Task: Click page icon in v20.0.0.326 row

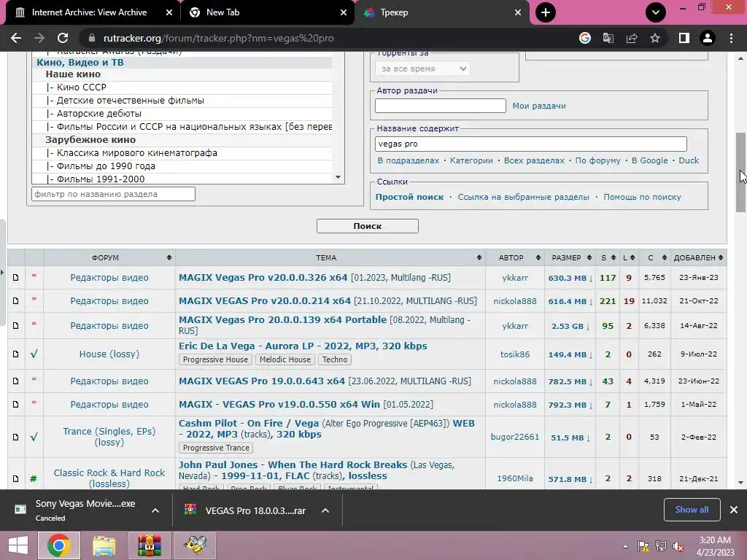Action: pyautogui.click(x=16, y=277)
